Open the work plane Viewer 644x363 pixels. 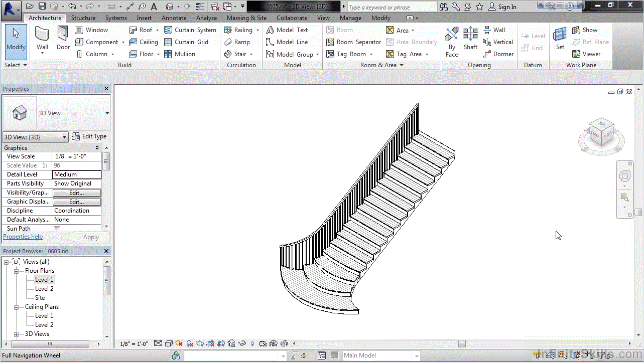[586, 54]
